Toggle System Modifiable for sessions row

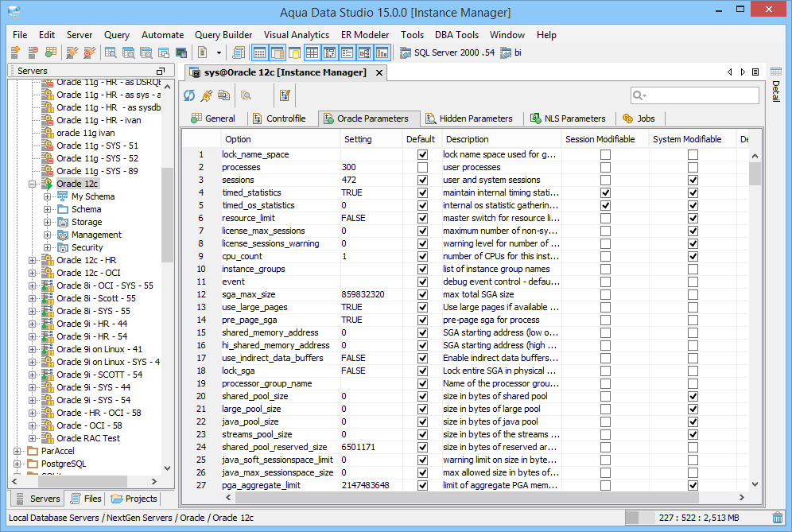(693, 180)
